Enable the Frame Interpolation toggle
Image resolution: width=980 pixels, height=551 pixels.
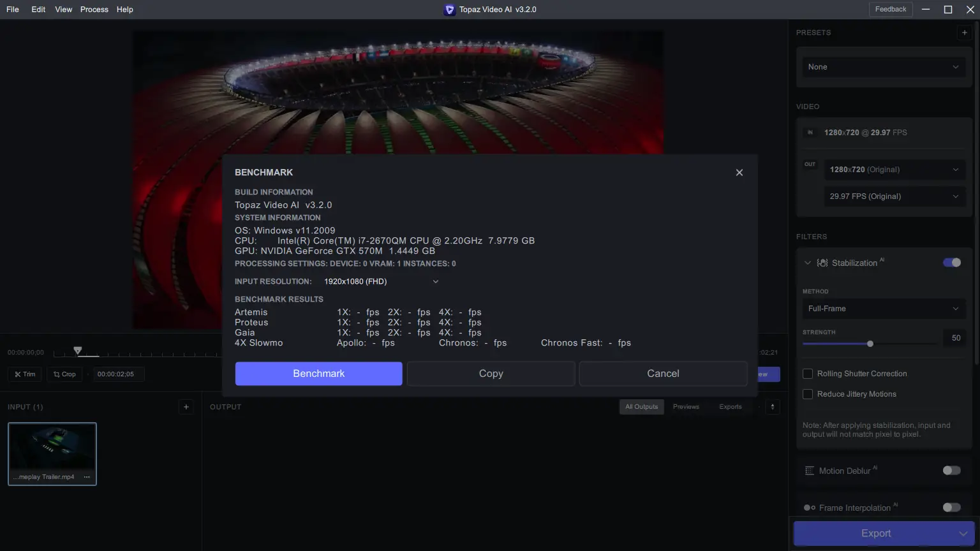[952, 508]
